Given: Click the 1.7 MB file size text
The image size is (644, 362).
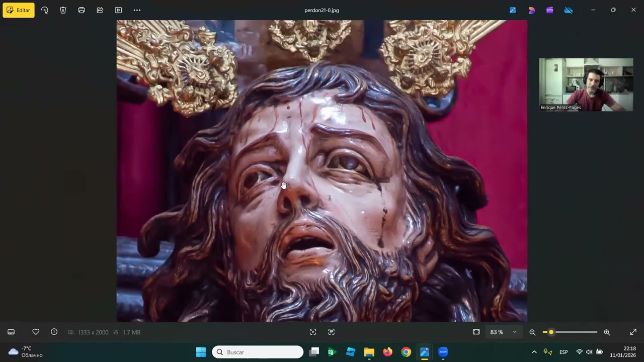Looking at the screenshot, I should (132, 332).
